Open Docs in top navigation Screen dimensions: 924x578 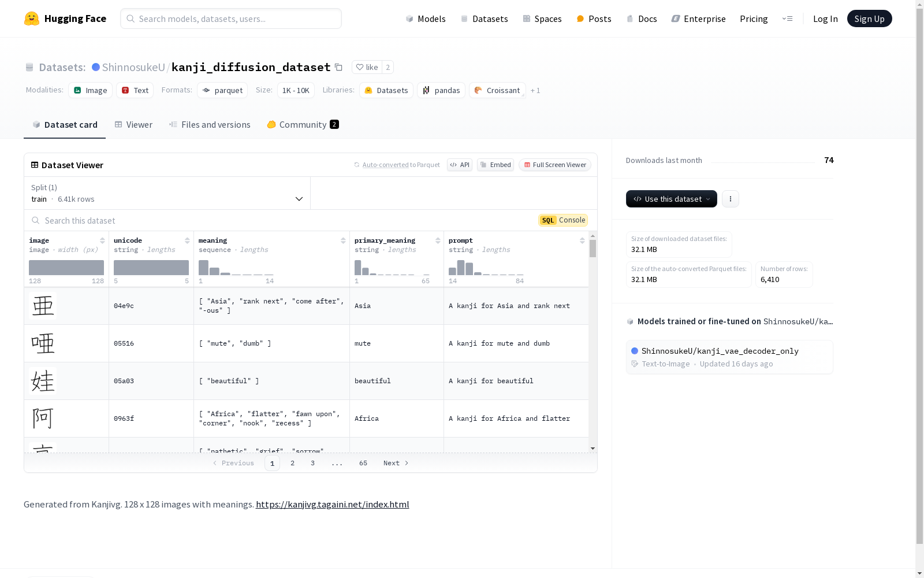(x=642, y=18)
